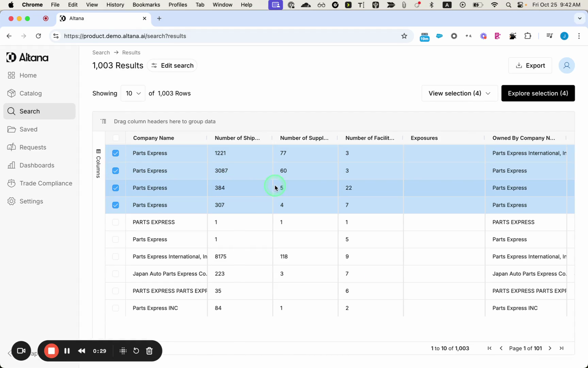588x368 pixels.
Task: Expand the View selection (4) dropdown
Action: (459, 93)
